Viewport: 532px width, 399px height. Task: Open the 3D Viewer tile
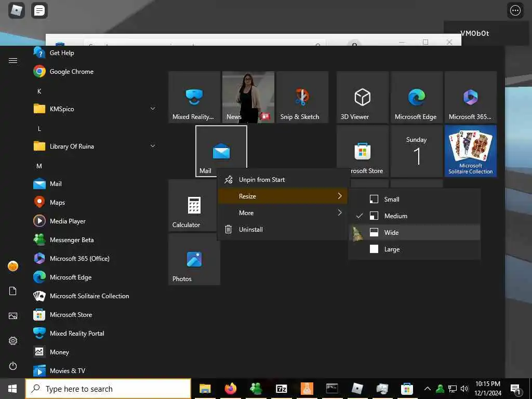pyautogui.click(x=362, y=97)
